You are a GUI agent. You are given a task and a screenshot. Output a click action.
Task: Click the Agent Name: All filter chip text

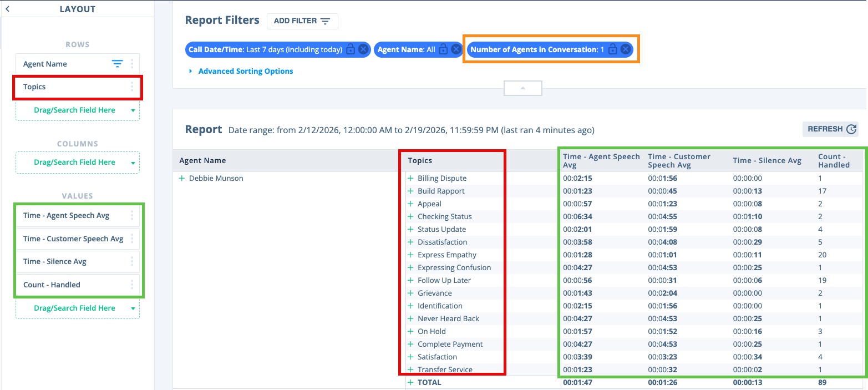point(406,49)
